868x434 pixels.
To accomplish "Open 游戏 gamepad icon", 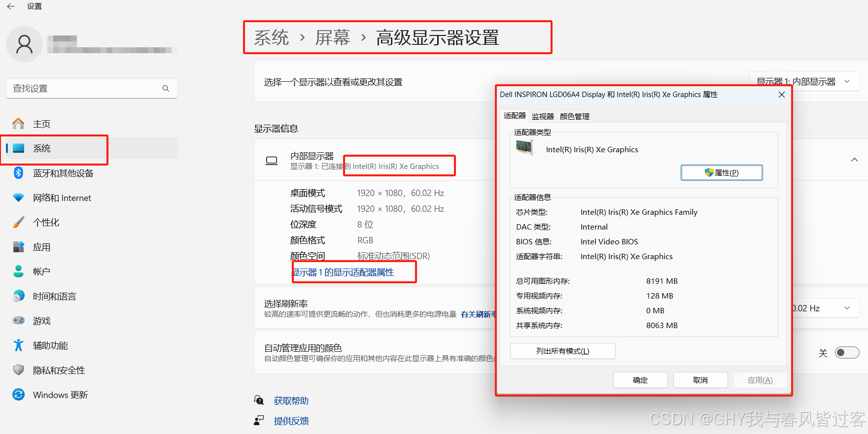I will (x=18, y=321).
